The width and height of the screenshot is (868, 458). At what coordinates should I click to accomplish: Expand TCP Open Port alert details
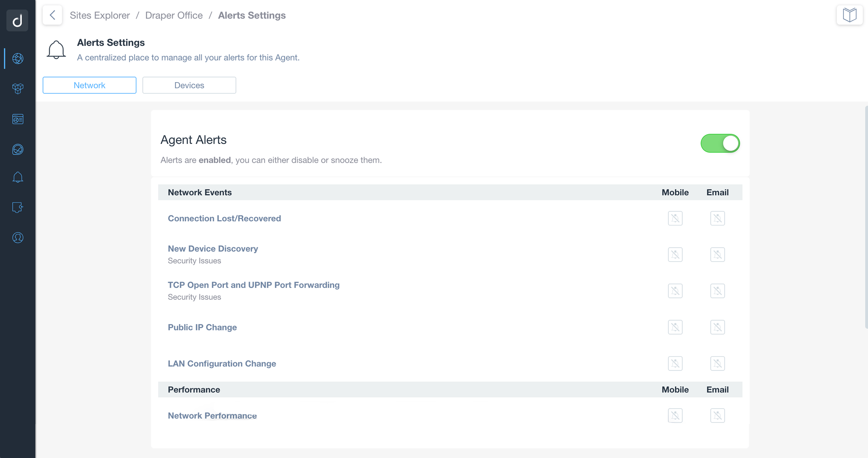click(253, 285)
